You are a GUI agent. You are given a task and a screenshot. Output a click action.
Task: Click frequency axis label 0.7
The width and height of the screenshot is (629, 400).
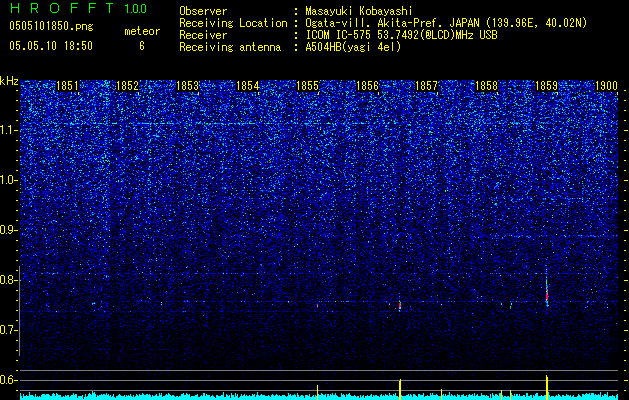tap(8, 330)
